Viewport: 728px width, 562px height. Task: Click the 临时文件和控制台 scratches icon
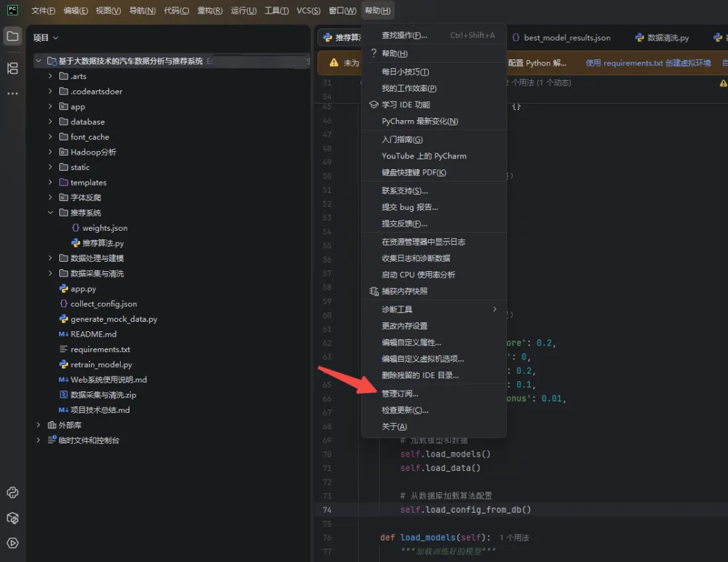coord(52,440)
